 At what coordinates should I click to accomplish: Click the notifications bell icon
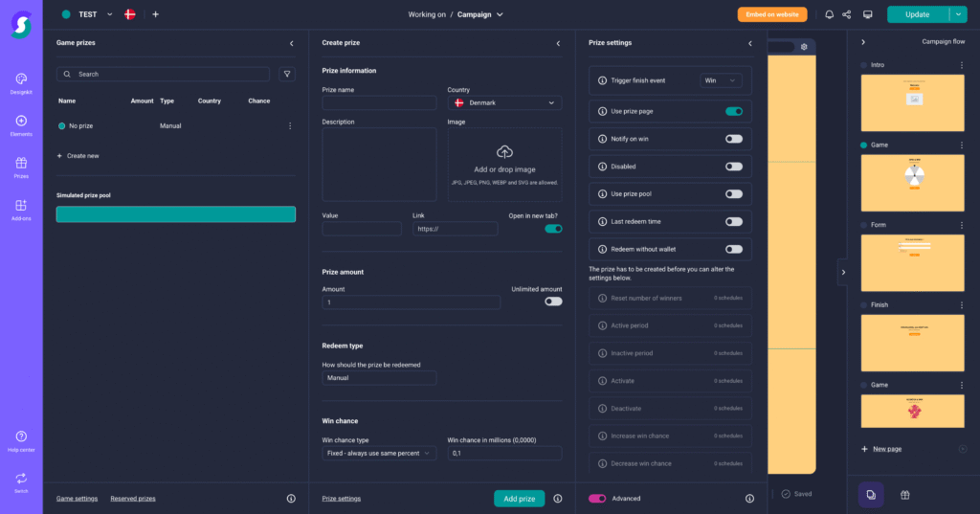pyautogui.click(x=829, y=14)
